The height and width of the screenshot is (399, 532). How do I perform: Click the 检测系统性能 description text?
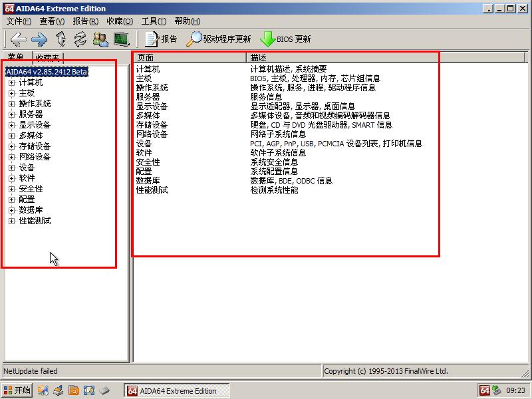point(274,190)
